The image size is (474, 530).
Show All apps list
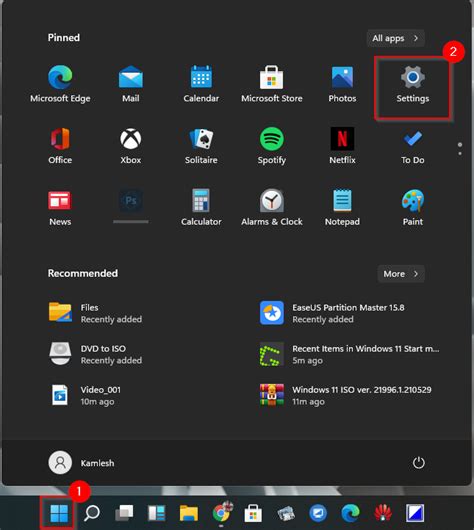coord(396,38)
